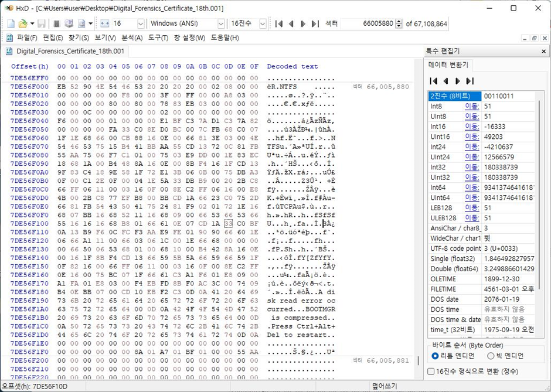Viewport: 551px width, 392px height.
Task: Click the New file icon
Action: pyautogui.click(x=11, y=23)
